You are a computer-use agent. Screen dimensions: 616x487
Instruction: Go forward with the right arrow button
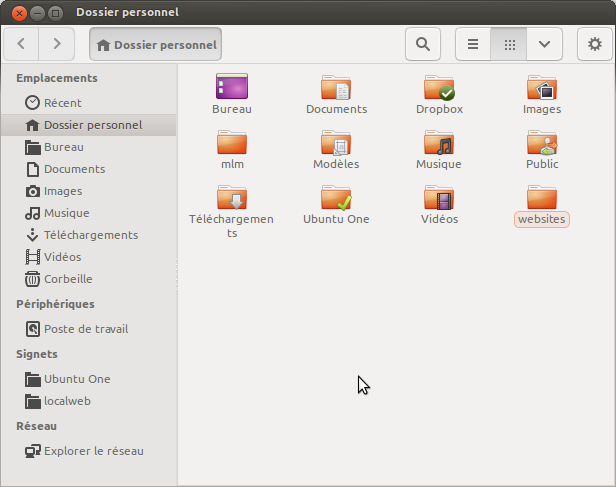point(57,44)
